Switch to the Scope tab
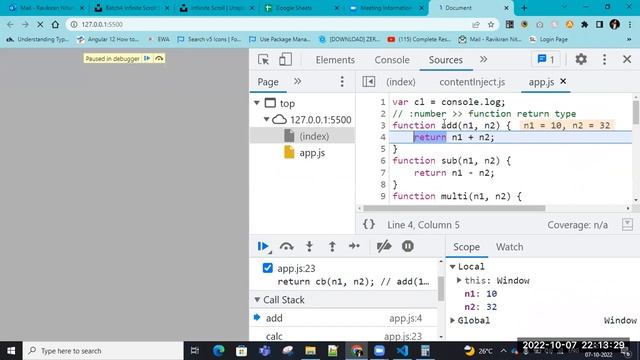The height and width of the screenshot is (360, 640). point(467,247)
